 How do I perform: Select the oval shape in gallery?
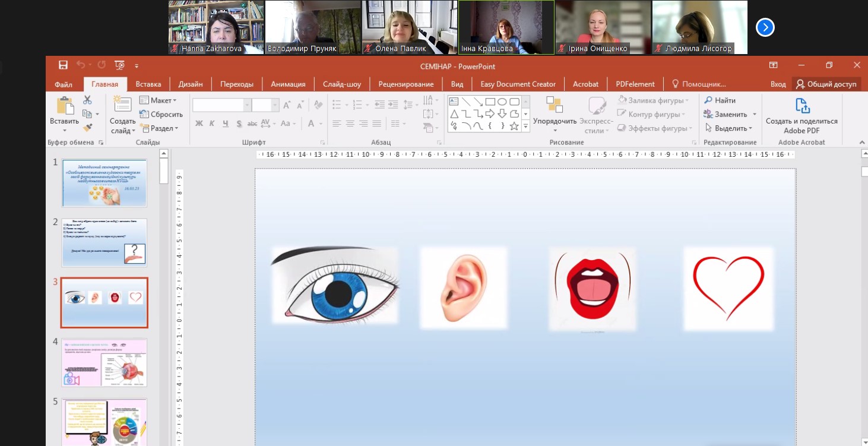502,102
